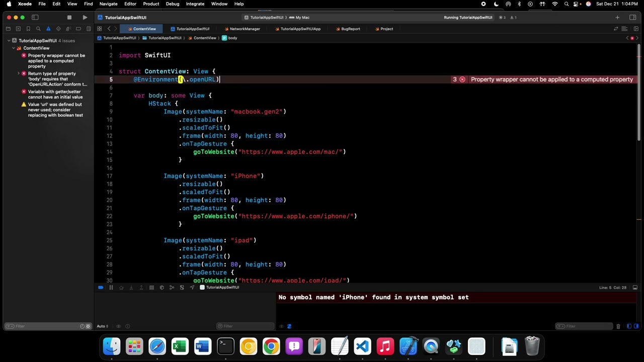The height and width of the screenshot is (362, 644).
Task: Open the Editor menu
Action: (x=130, y=4)
